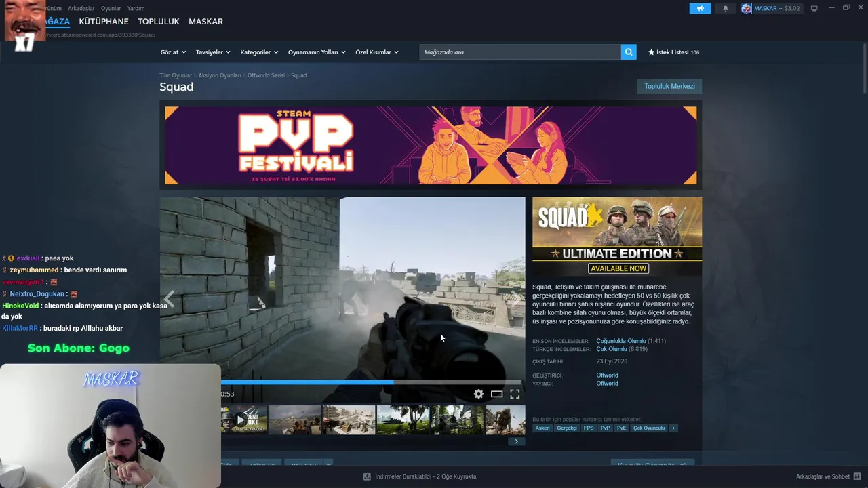Viewport: 868px width, 488px height.
Task: Toggle theater mode on video player
Action: (x=496, y=394)
